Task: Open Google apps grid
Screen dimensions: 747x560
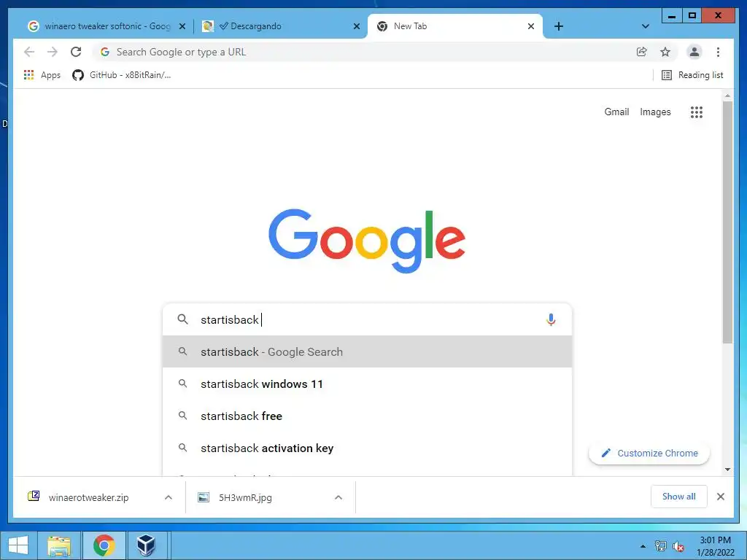Action: pyautogui.click(x=697, y=112)
